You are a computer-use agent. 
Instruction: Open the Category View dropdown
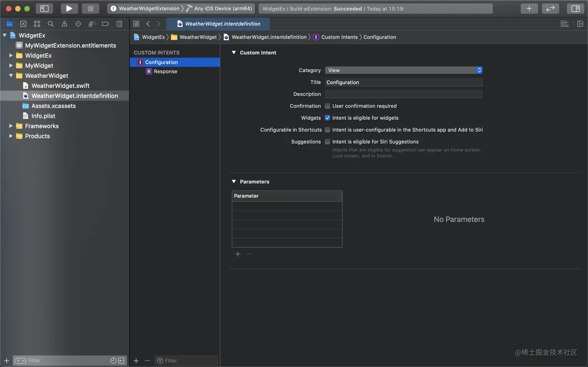(x=404, y=70)
